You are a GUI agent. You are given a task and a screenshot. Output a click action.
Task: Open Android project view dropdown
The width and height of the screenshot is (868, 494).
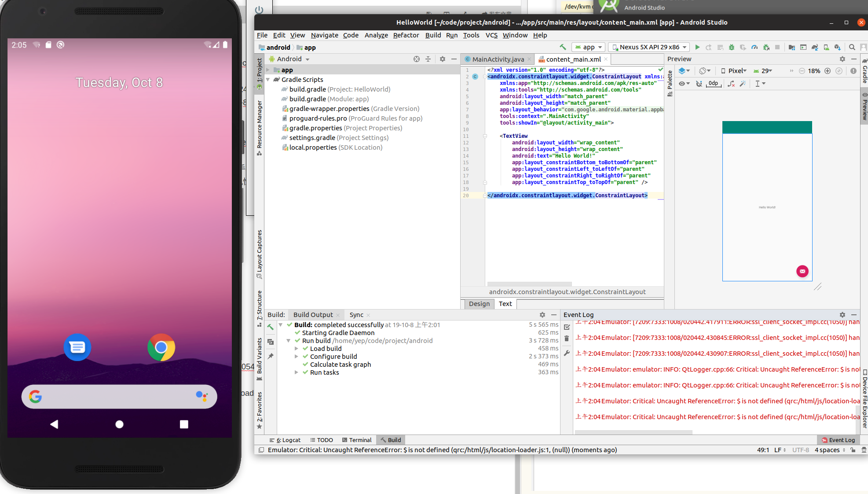coord(289,59)
